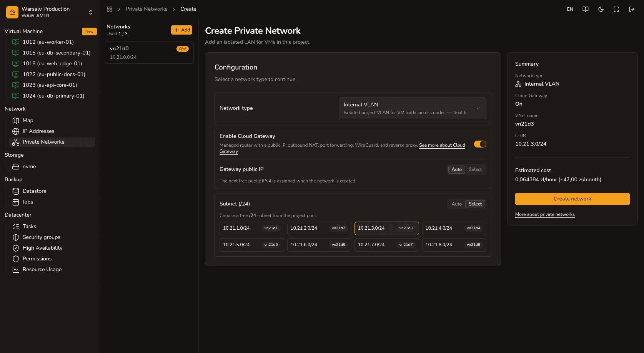The image size is (644, 353).
Task: Click the VM icon beside 1023 (eu-api-core-01)
Action: (x=16, y=85)
